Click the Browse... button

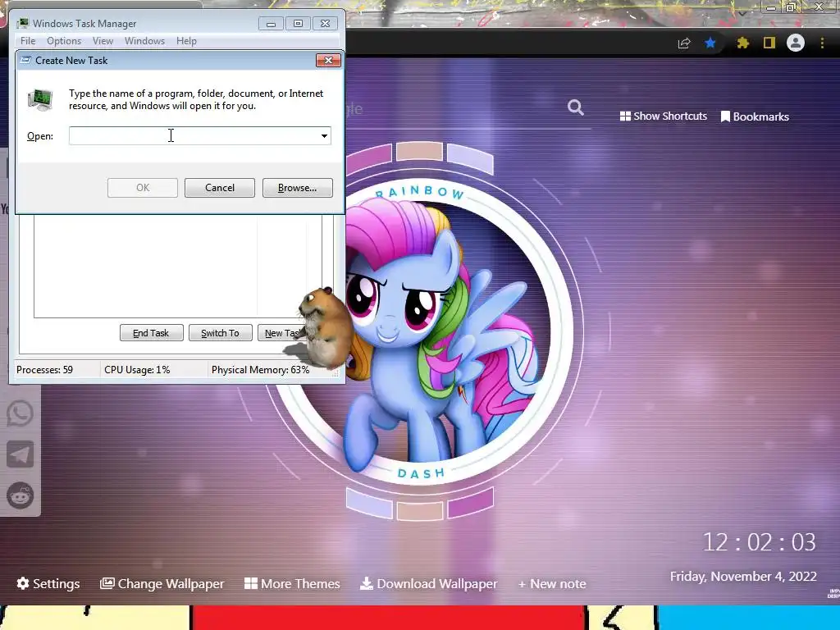pyautogui.click(x=297, y=188)
